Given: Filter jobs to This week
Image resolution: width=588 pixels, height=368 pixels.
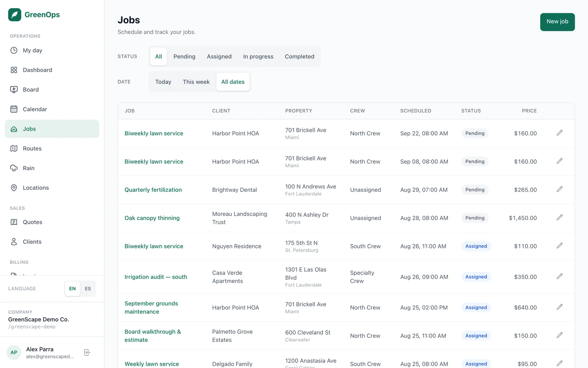Looking at the screenshot, I should tap(196, 82).
